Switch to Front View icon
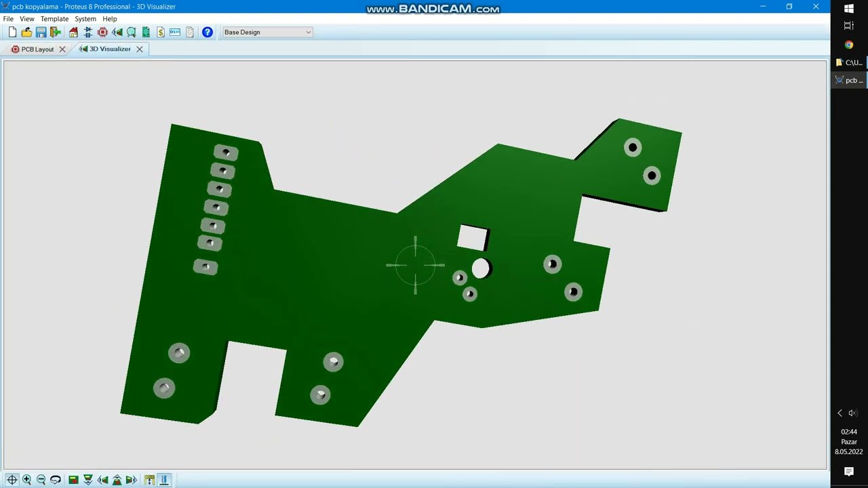The height and width of the screenshot is (488, 868). click(x=88, y=480)
